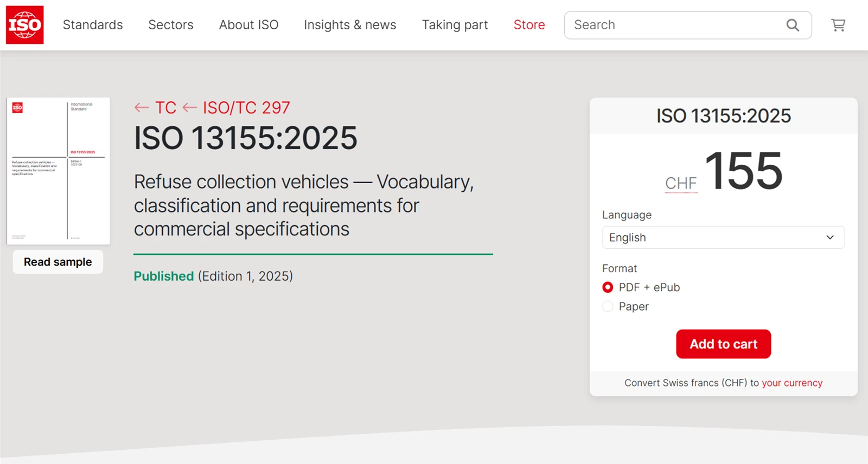Click the CHF currency abbreviation
The width and height of the screenshot is (868, 464).
[x=681, y=183]
